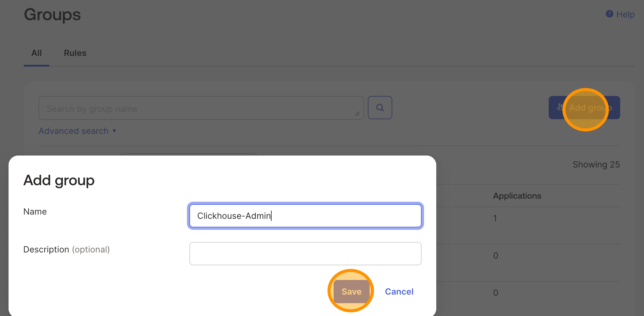Click the Showing 25 text
This screenshot has width=644, height=316.
(x=596, y=164)
